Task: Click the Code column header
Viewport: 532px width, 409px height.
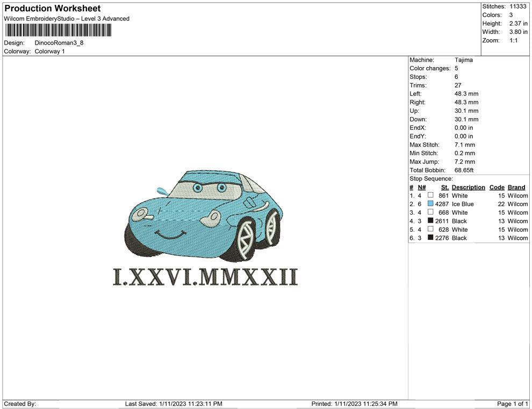Action: pos(497,187)
